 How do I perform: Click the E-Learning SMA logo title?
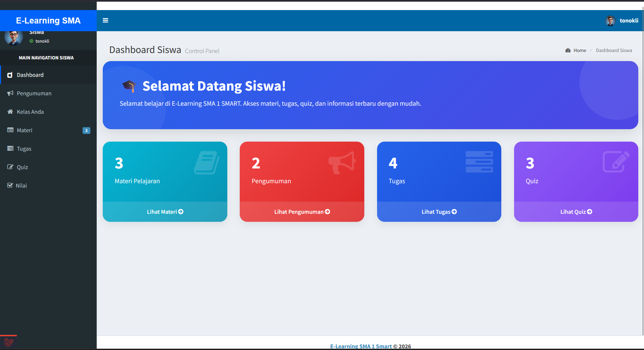[x=48, y=20]
